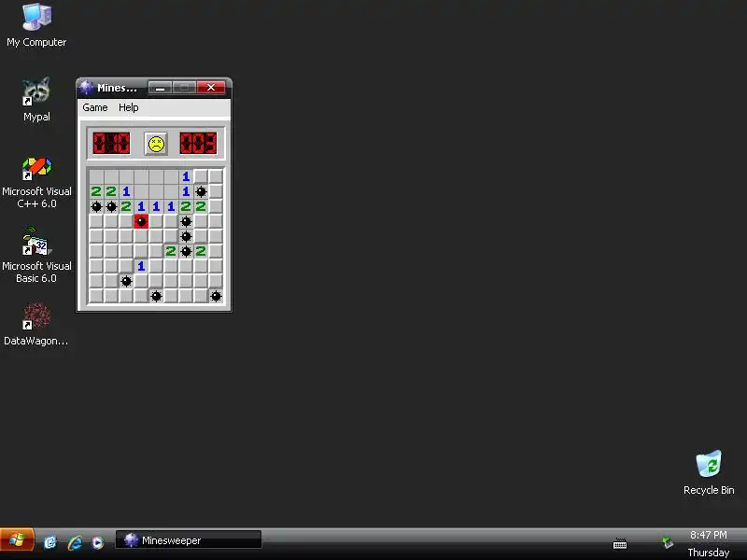Click the mine right of the second-row blue 1

(201, 191)
